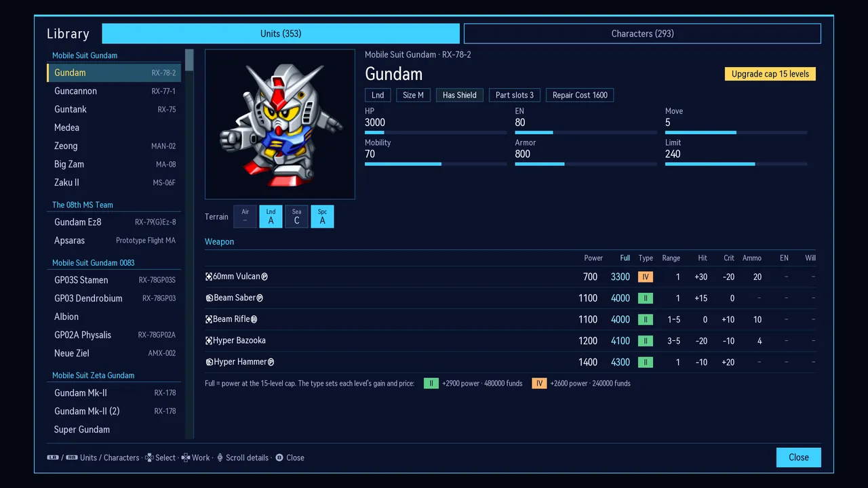The height and width of the screenshot is (488, 868).
Task: Select Neue Ziel in the unit list
Action: [114, 353]
